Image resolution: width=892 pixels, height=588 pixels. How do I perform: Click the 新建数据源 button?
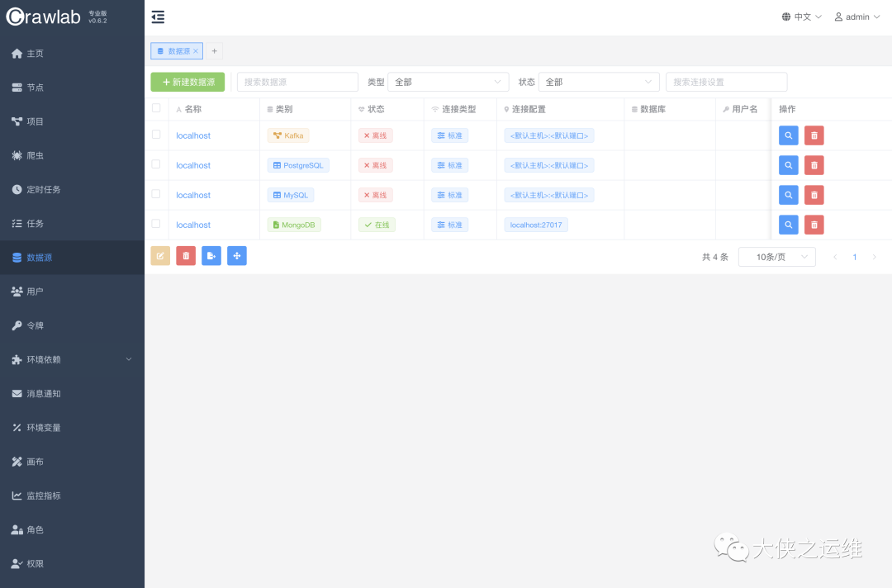pyautogui.click(x=187, y=82)
